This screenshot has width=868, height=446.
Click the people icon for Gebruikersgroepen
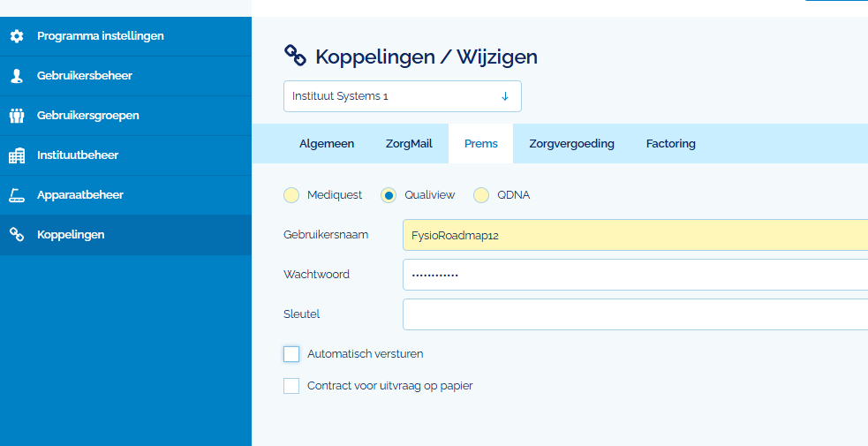[x=17, y=116]
